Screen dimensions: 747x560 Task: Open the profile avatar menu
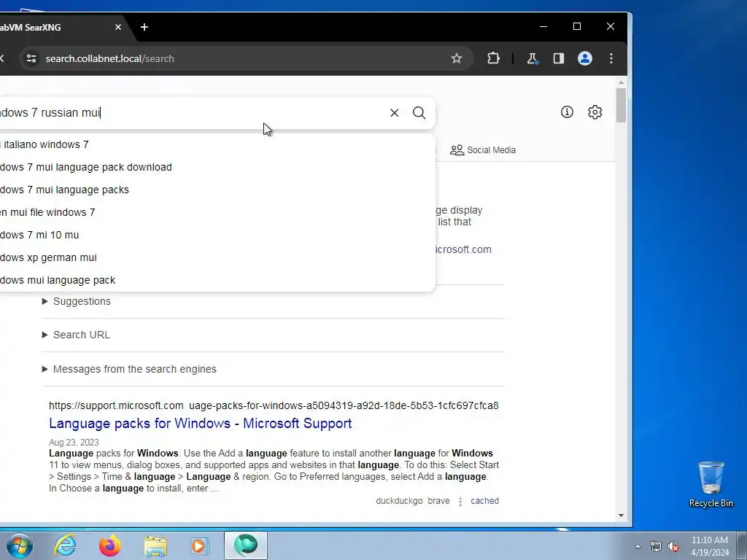pyautogui.click(x=585, y=58)
